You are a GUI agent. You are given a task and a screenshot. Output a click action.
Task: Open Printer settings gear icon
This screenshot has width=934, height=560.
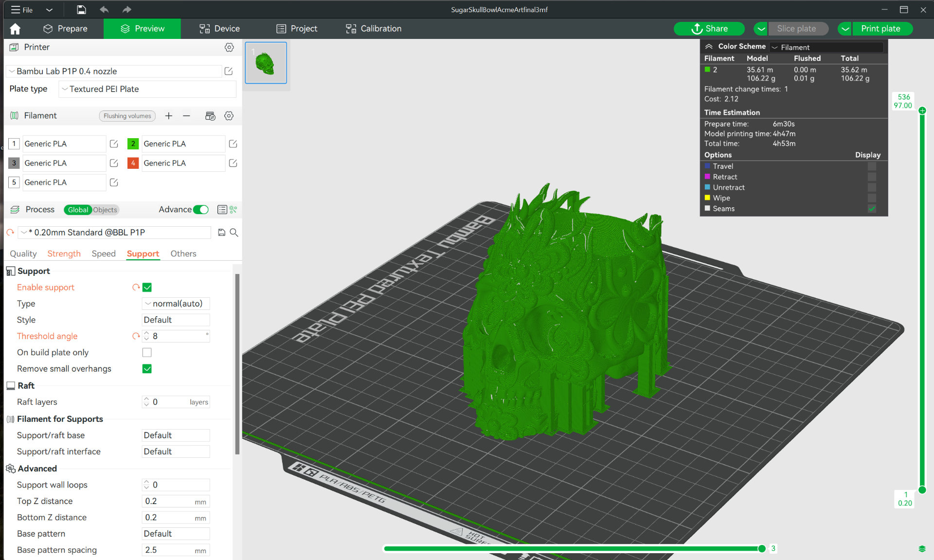229,47
